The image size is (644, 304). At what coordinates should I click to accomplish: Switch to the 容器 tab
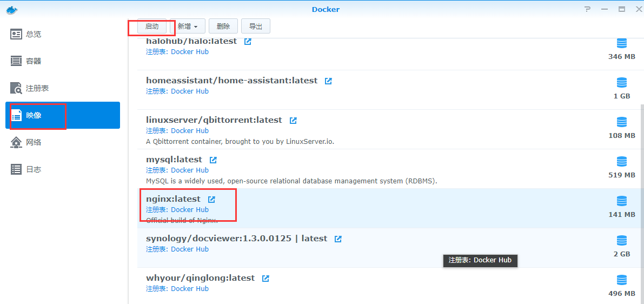click(62, 61)
